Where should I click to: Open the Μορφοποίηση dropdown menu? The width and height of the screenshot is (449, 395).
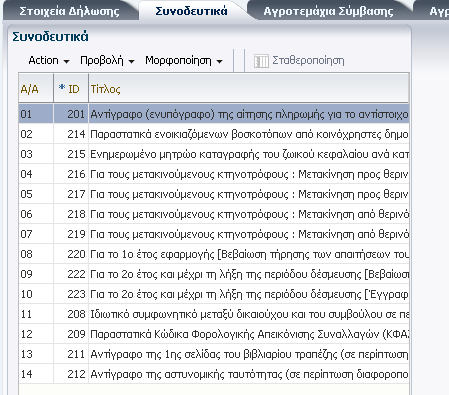pyautogui.click(x=184, y=61)
